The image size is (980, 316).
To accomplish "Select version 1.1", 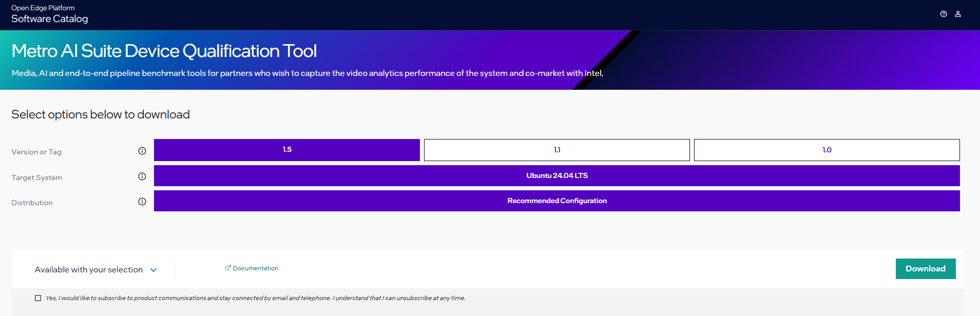I will coord(557,150).
